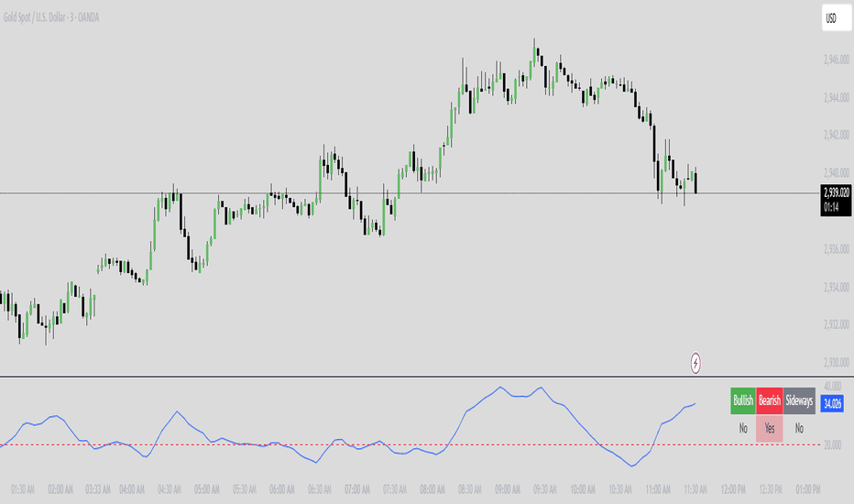Open the USD currency selector
The height and width of the screenshot is (504, 854).
[836, 18]
